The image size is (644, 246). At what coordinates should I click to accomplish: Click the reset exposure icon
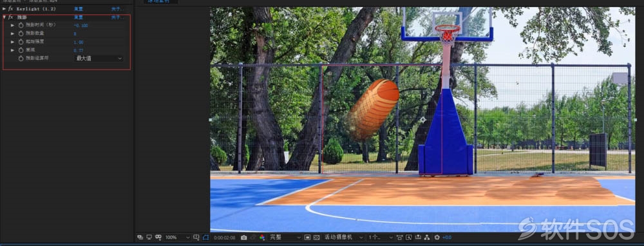point(437,238)
